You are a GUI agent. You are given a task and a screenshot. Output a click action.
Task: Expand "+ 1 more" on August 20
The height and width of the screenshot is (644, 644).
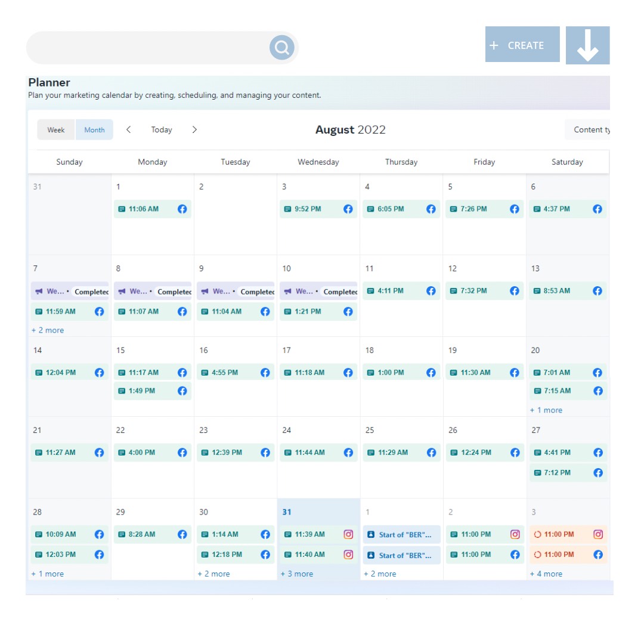[x=546, y=410]
